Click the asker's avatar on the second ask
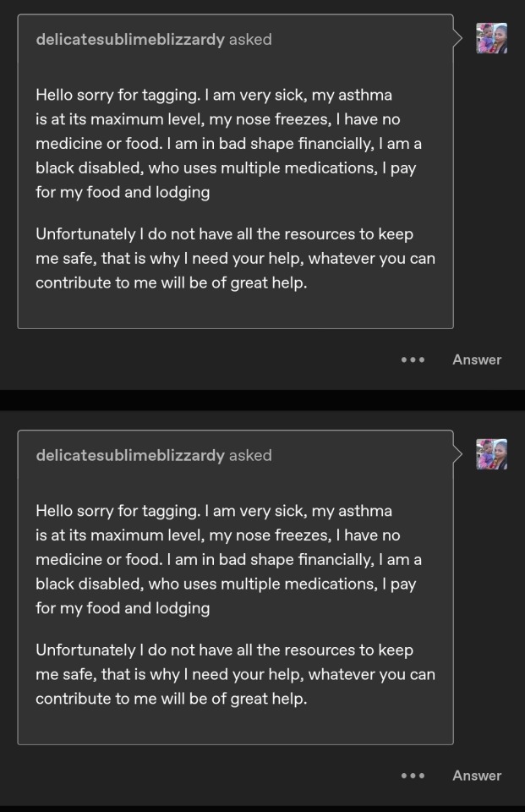This screenshot has width=525, height=812. point(491,454)
